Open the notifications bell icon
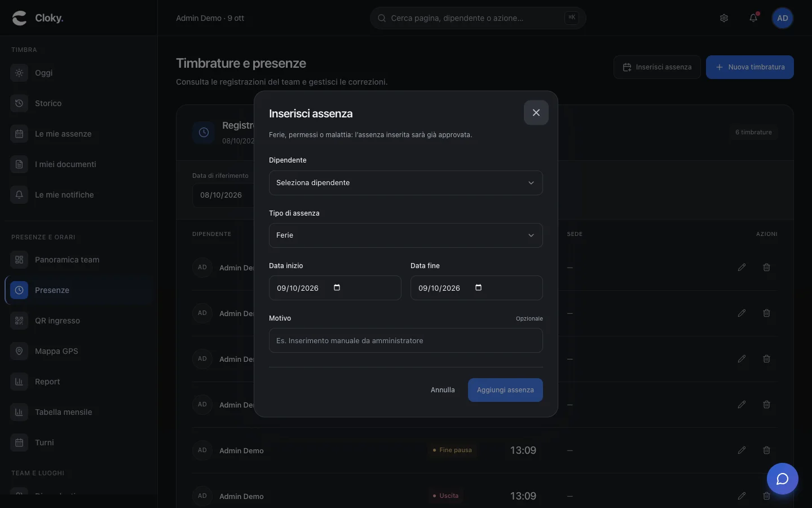 753,18
